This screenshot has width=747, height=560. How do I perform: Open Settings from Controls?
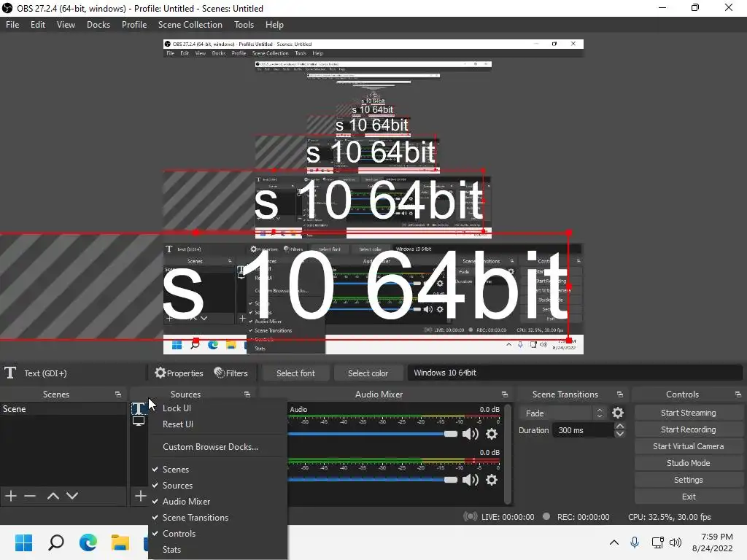coord(688,480)
